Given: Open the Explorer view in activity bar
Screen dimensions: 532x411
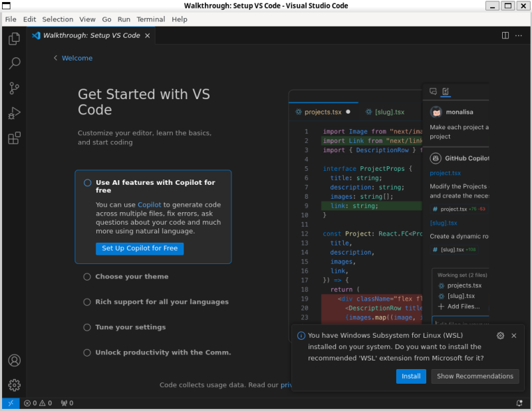Looking at the screenshot, I should pos(14,39).
